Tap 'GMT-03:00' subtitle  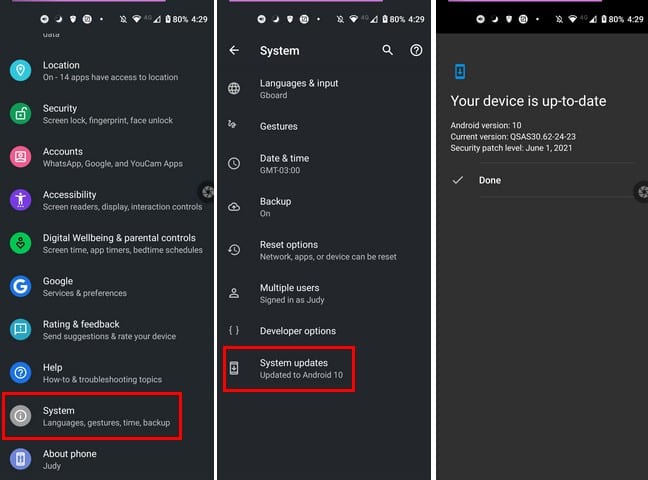[x=280, y=170]
